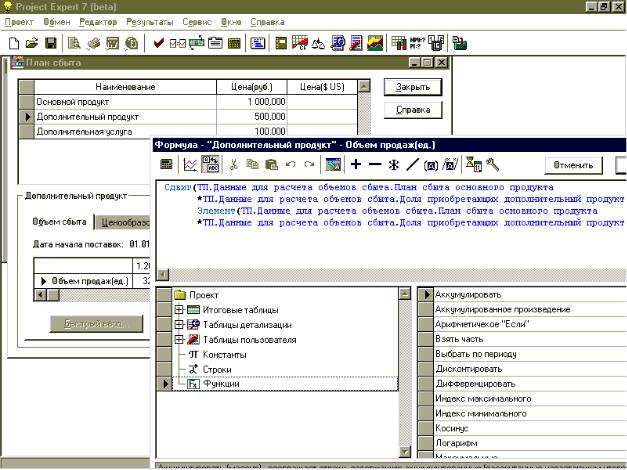627x470 pixels.
Task: Save project with the floppy disk icon
Action: click(51, 43)
